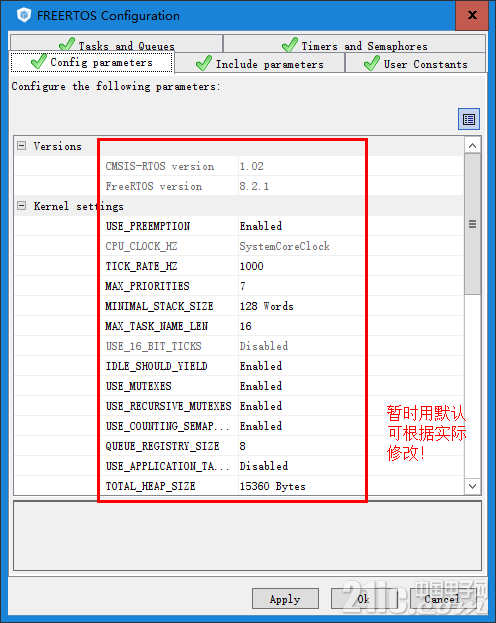Select the QUEUE_REGISTRY_SIZE parameter name
This screenshot has width=496, height=623.
(163, 446)
